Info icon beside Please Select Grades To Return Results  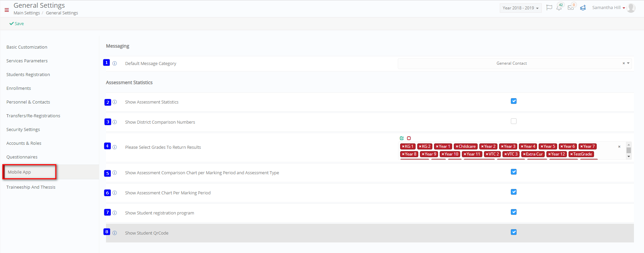pos(115,147)
